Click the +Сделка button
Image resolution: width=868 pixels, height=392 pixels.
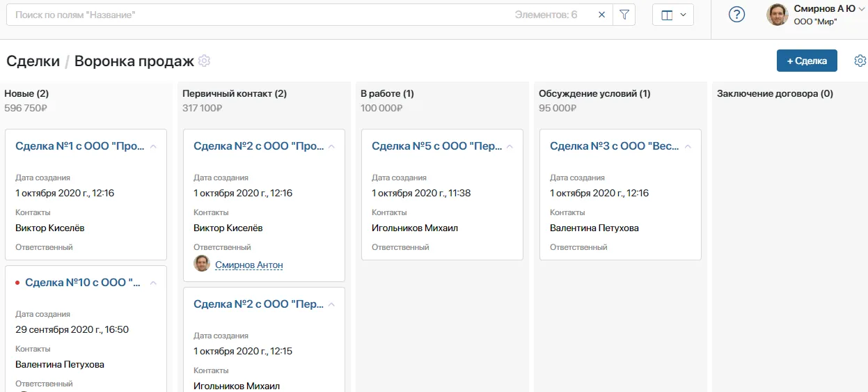pos(806,61)
